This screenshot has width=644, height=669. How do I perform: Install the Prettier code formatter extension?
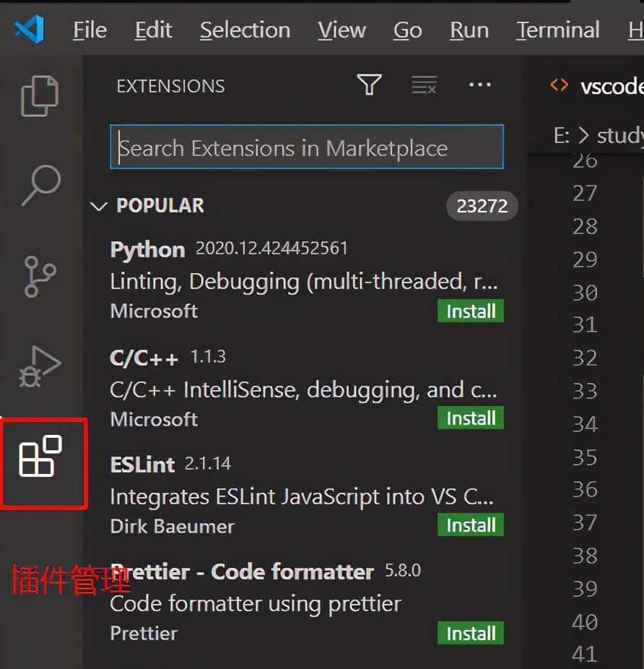click(x=470, y=633)
